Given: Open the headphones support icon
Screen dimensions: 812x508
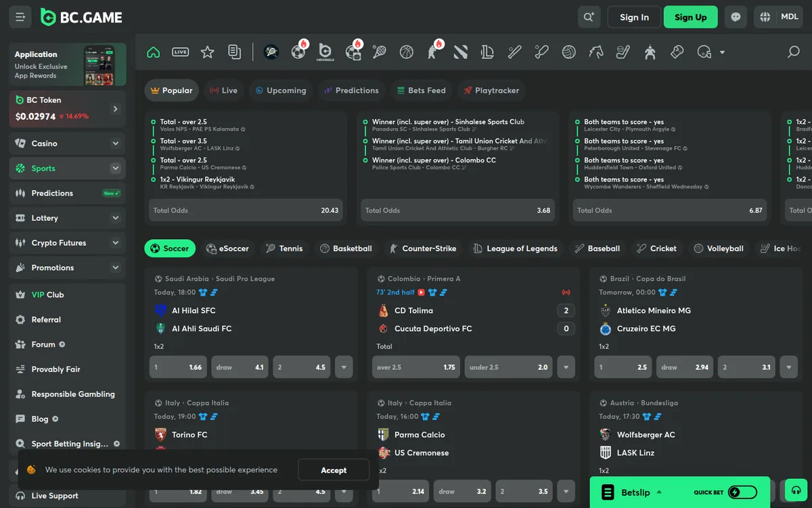Looking at the screenshot, I should point(796,490).
